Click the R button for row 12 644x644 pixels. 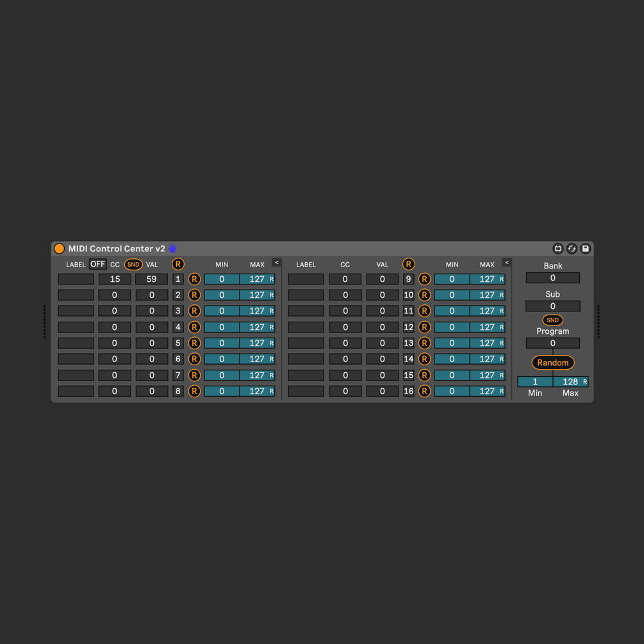(x=424, y=327)
